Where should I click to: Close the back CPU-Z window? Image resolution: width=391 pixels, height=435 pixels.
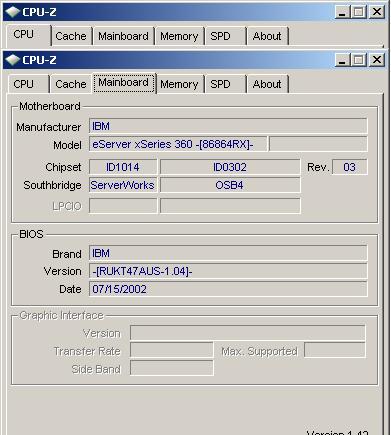tap(377, 12)
